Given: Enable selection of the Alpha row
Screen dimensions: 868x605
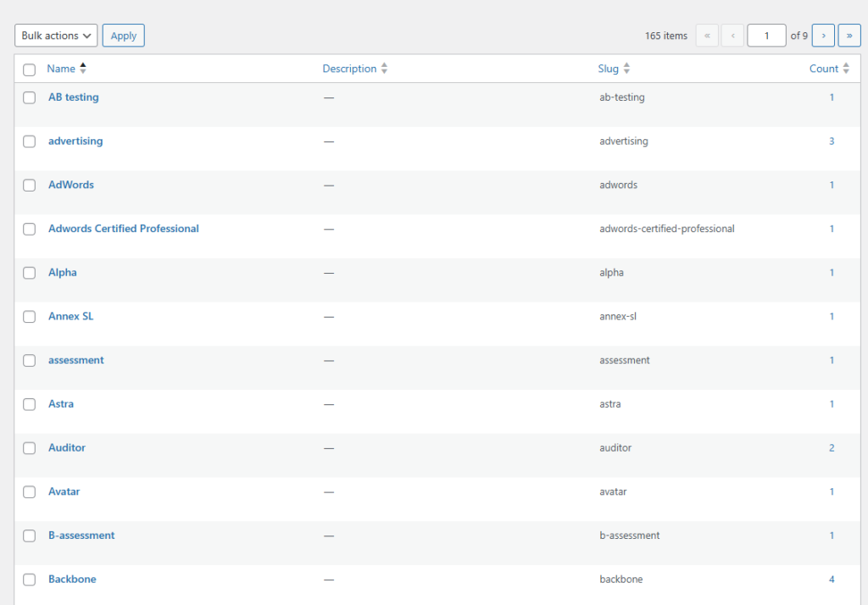Looking at the screenshot, I should (x=29, y=272).
